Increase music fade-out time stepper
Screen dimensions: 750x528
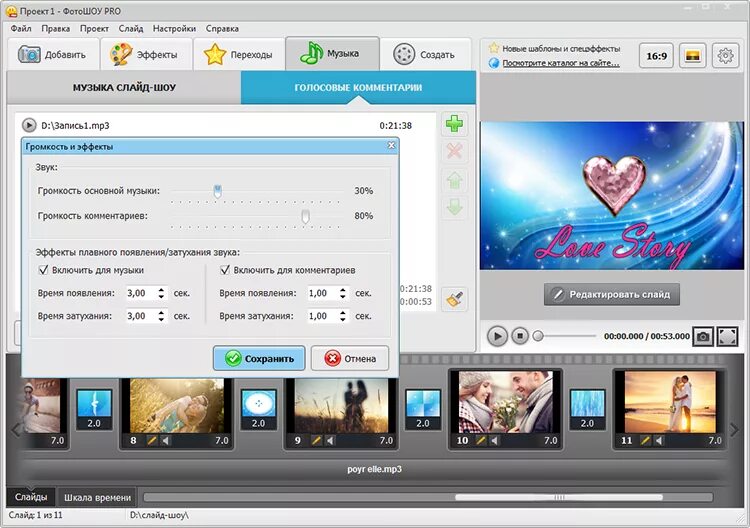point(161,313)
